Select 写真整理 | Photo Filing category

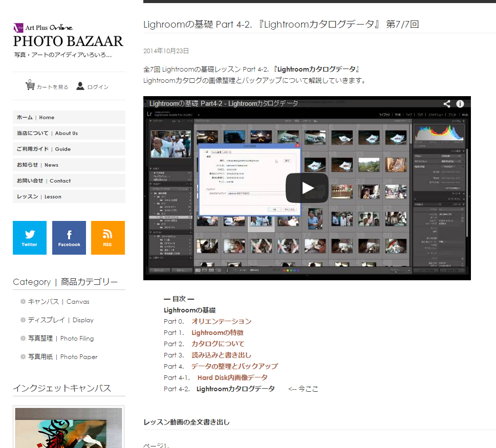61,339
